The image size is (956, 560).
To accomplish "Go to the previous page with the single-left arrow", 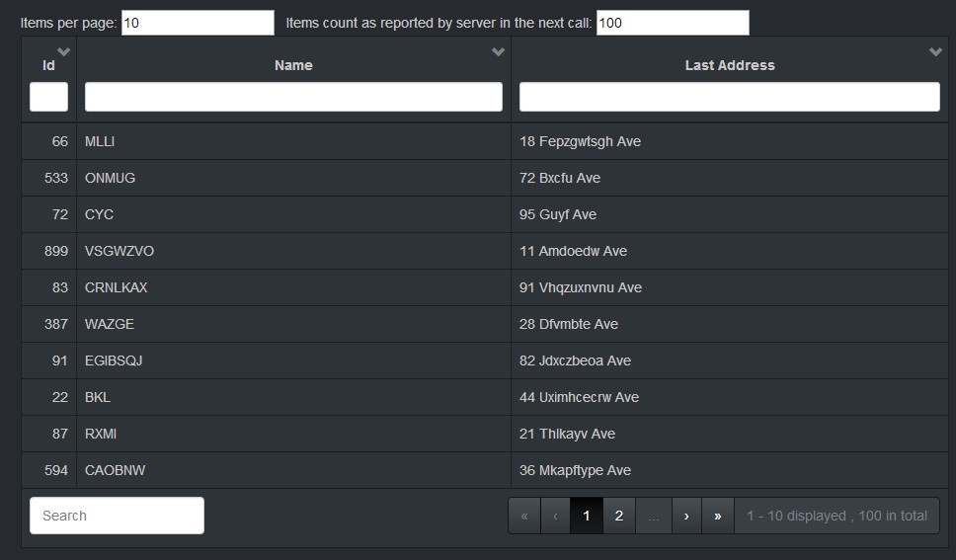I will [556, 516].
